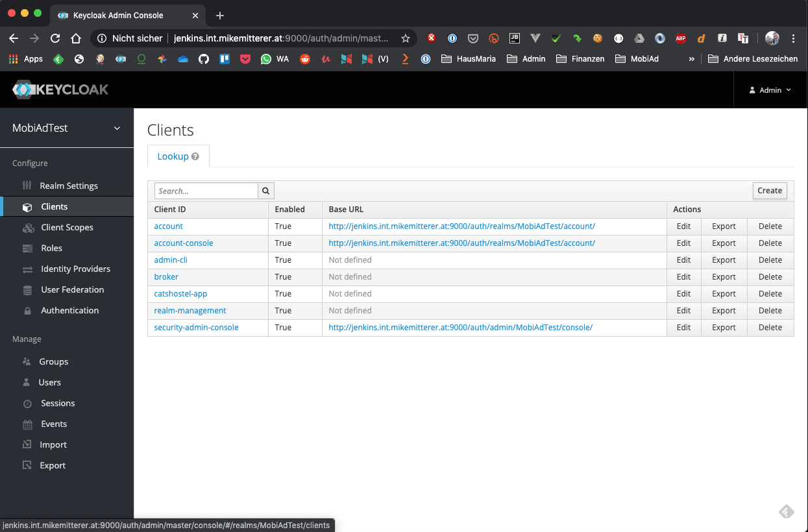Screen dimensions: 808x532
Task: Click the AdBlock Plus ABP extension icon
Action: (681, 38)
